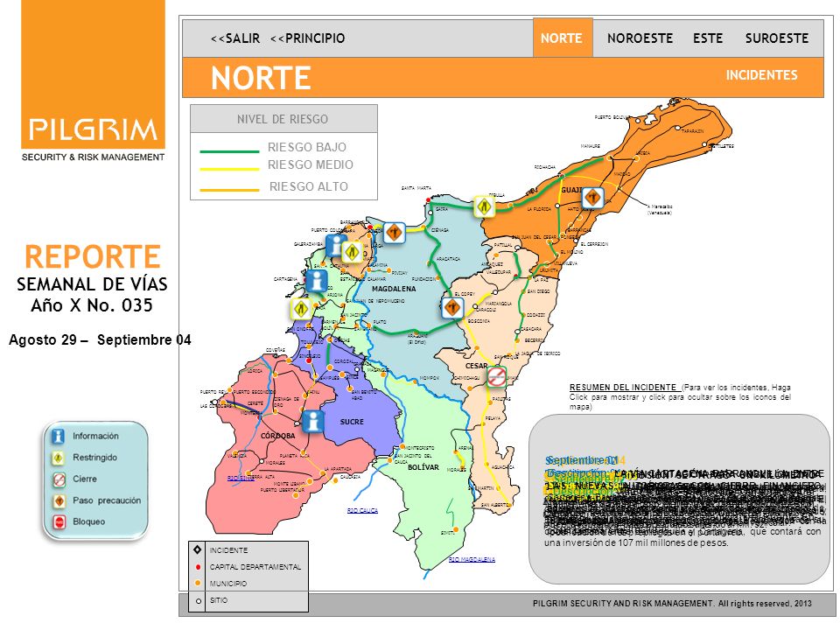
Task: Switch to the NOROESTE tab
Action: pyautogui.click(x=640, y=38)
